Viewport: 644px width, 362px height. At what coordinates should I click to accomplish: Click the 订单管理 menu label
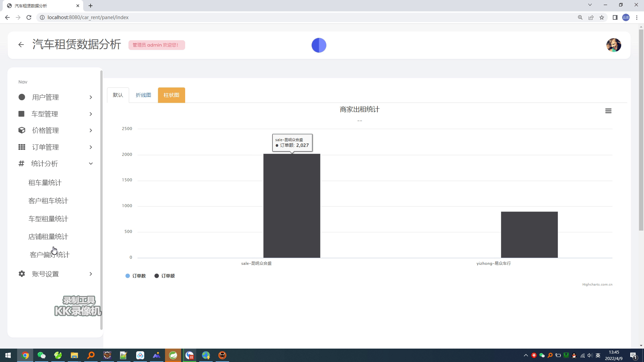(45, 147)
